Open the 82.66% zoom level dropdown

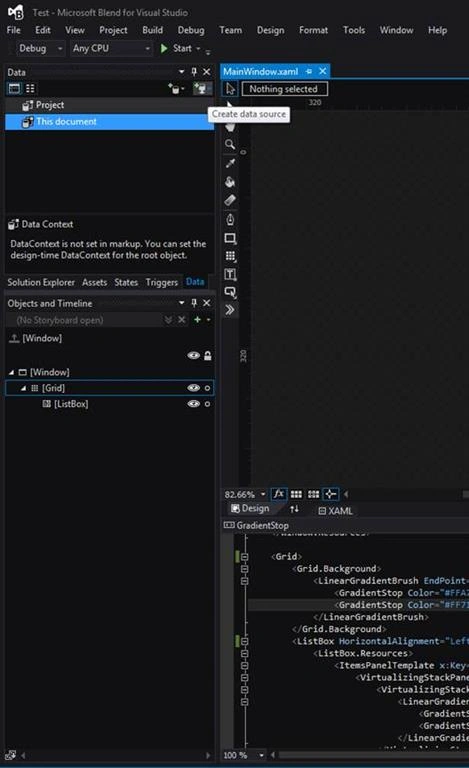245,495
